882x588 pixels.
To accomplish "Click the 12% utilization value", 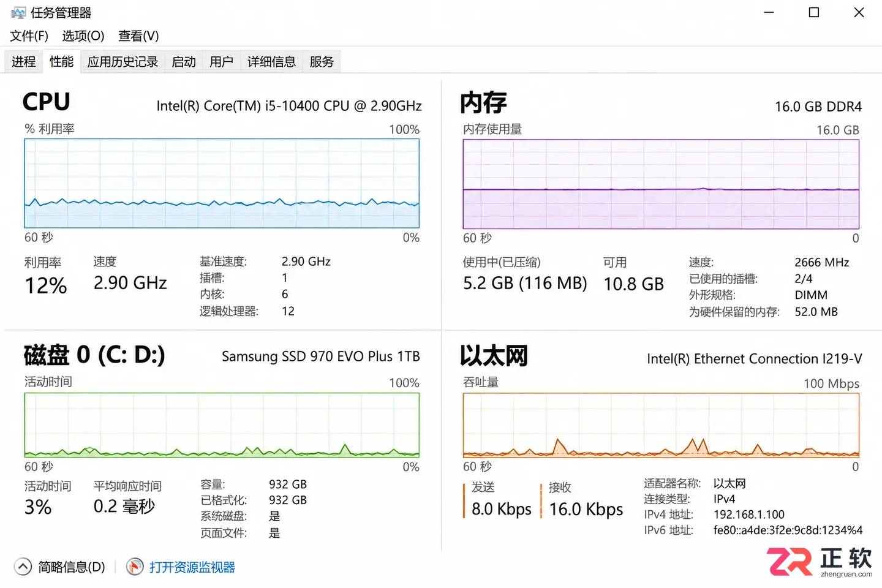I will click(46, 285).
